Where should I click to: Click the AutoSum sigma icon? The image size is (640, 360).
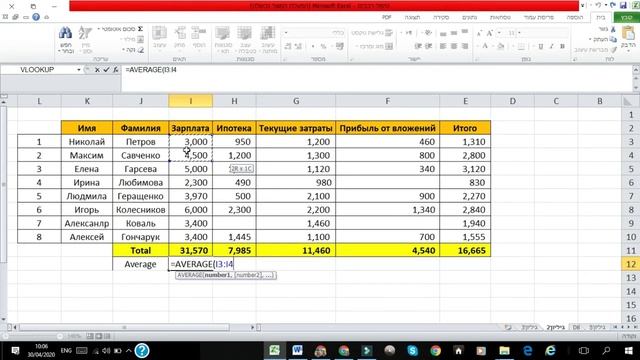point(140,29)
